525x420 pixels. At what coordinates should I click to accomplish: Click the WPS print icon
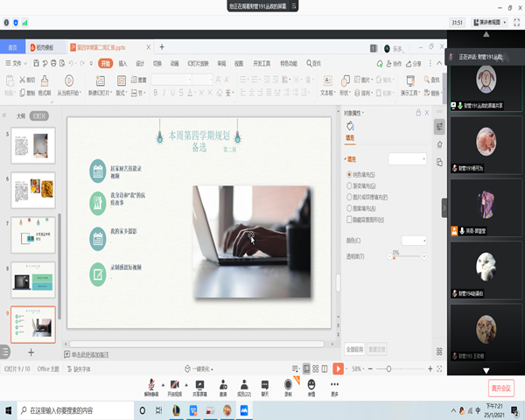pyautogui.click(x=53, y=63)
